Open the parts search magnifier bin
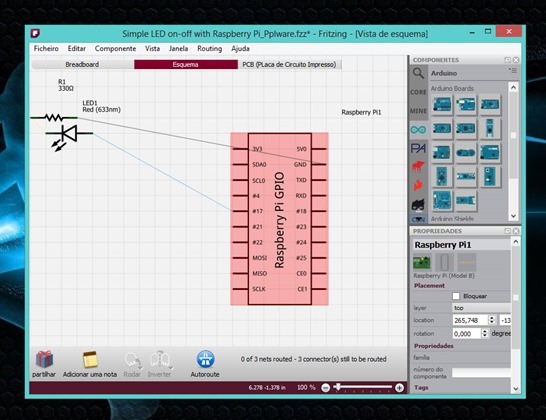 (x=418, y=73)
